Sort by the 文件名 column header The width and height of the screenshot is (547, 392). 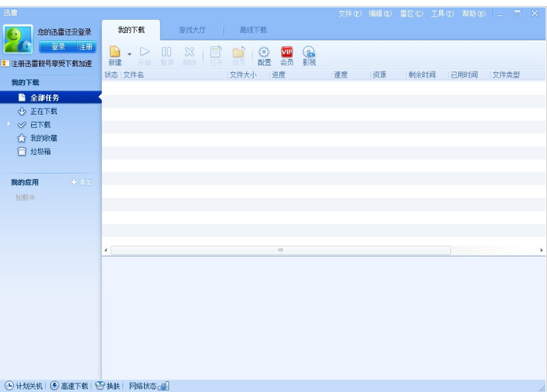point(174,75)
